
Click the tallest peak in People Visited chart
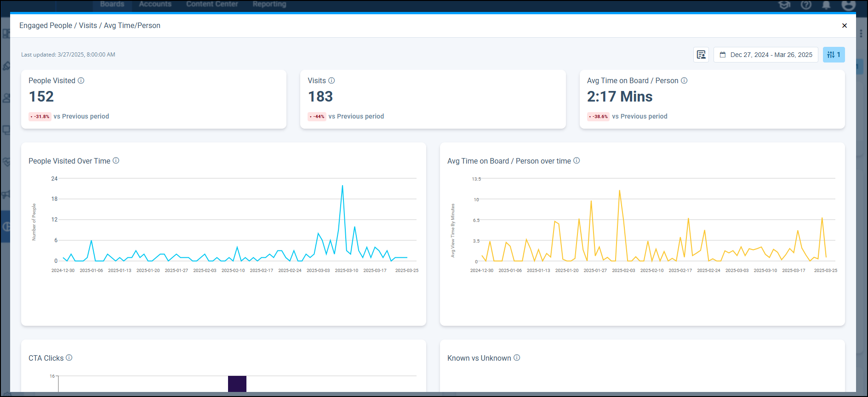[x=343, y=186]
